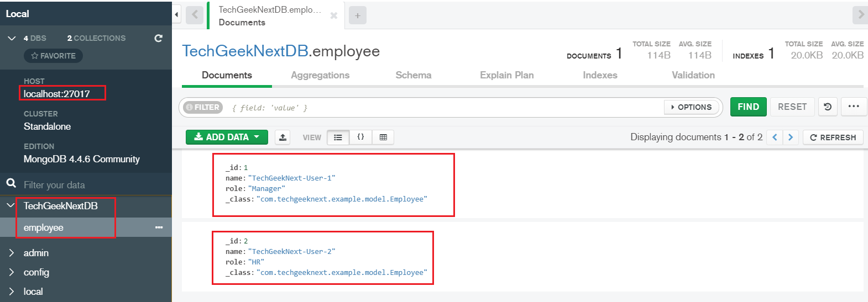
Task: Click the export collection icon
Action: point(283,137)
